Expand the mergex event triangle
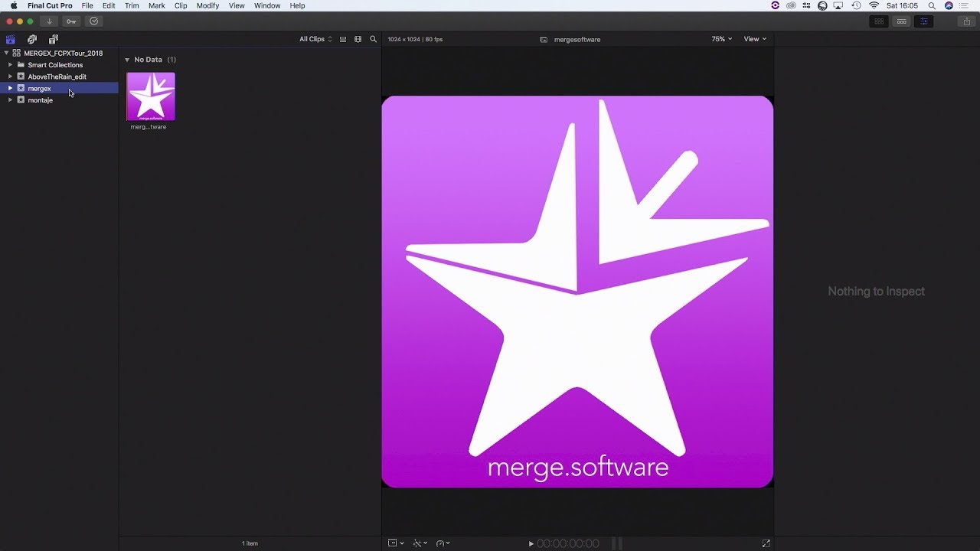 [10, 88]
